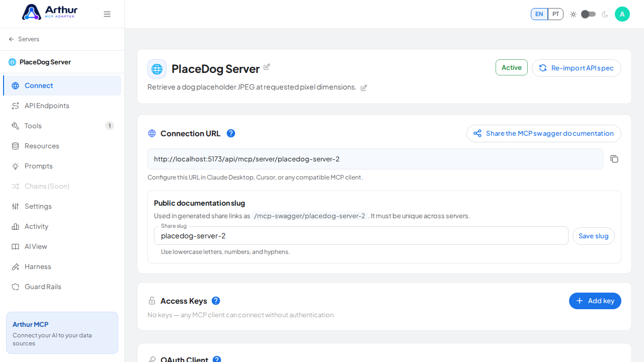Screen dimensions: 644x362
Task: Click the connection URL text field
Action: tap(375, 159)
